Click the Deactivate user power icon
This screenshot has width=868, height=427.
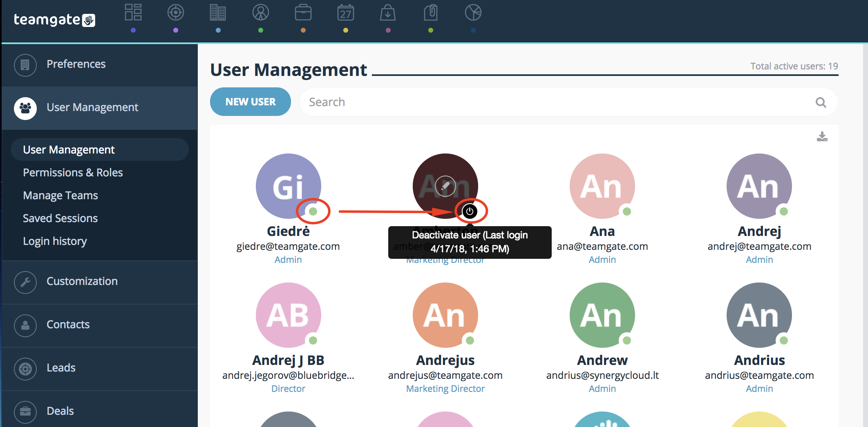pyautogui.click(x=470, y=211)
